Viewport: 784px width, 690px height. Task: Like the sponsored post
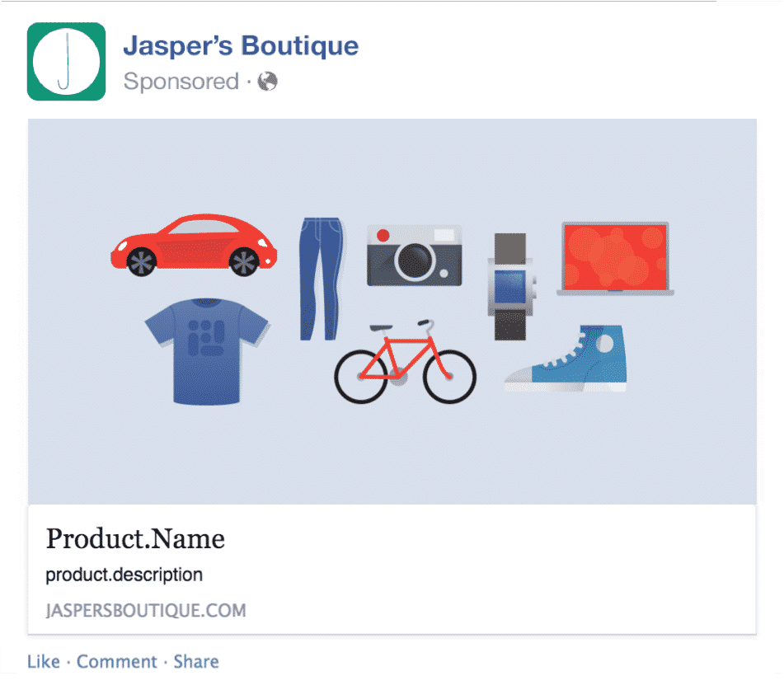[44, 661]
